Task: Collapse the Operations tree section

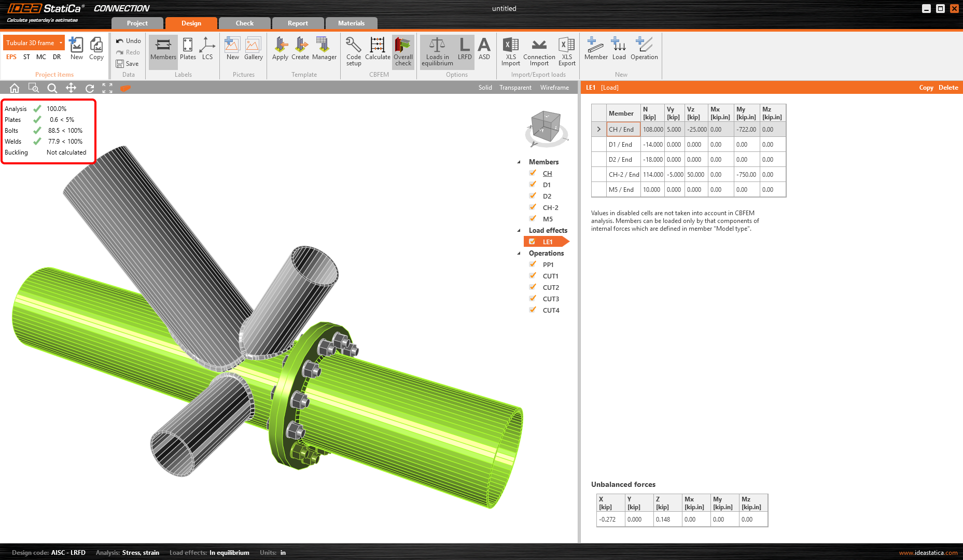Action: (x=519, y=254)
